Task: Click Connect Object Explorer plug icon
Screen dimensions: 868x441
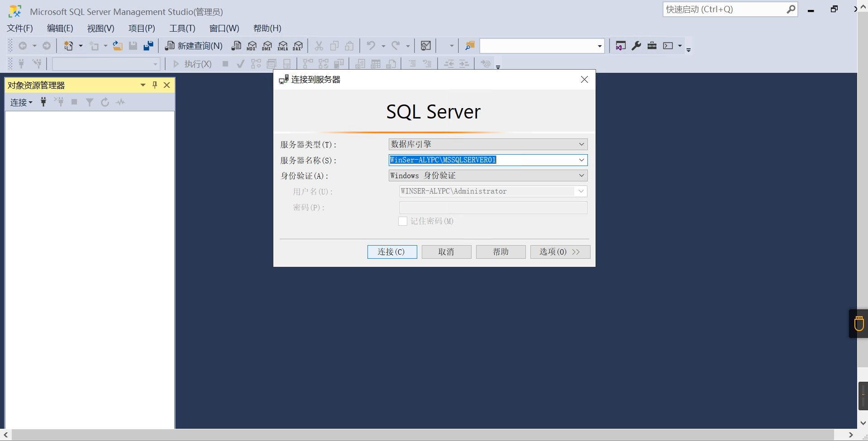Action: coord(43,102)
